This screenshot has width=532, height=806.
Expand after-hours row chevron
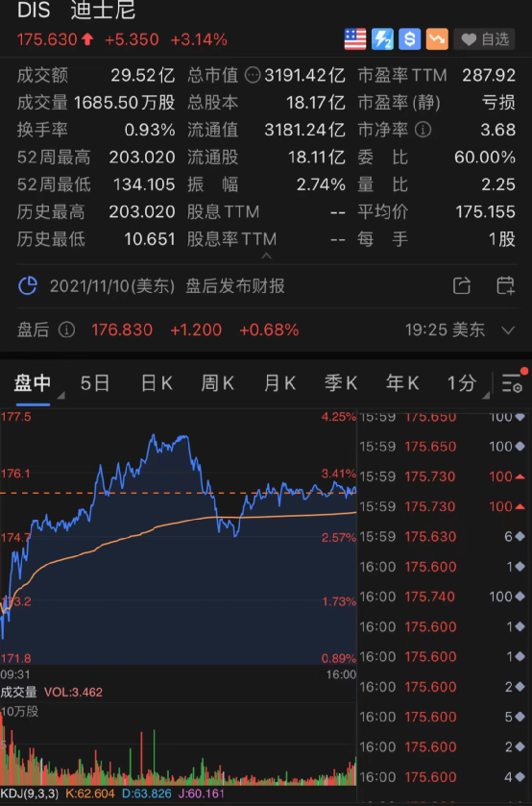tap(508, 330)
